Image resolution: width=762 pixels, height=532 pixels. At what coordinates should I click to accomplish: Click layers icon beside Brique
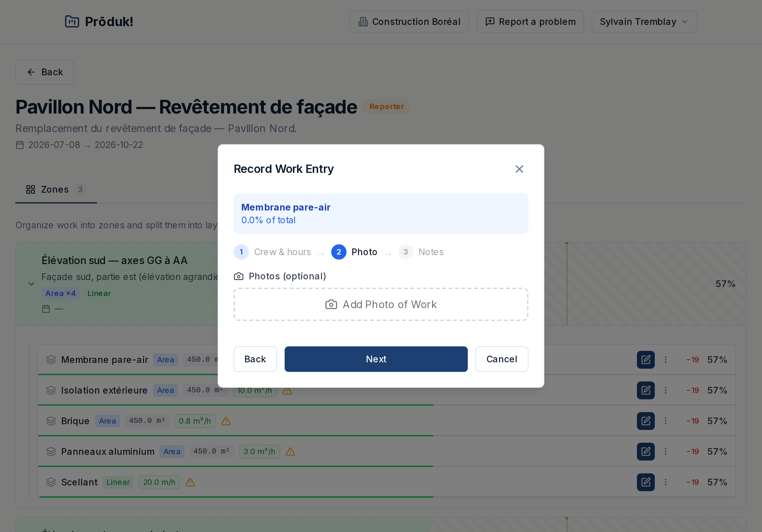tap(51, 421)
